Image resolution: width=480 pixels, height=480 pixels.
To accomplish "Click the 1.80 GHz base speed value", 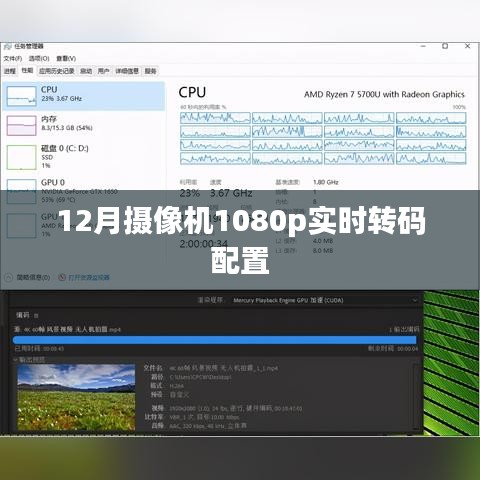I will (x=326, y=182).
